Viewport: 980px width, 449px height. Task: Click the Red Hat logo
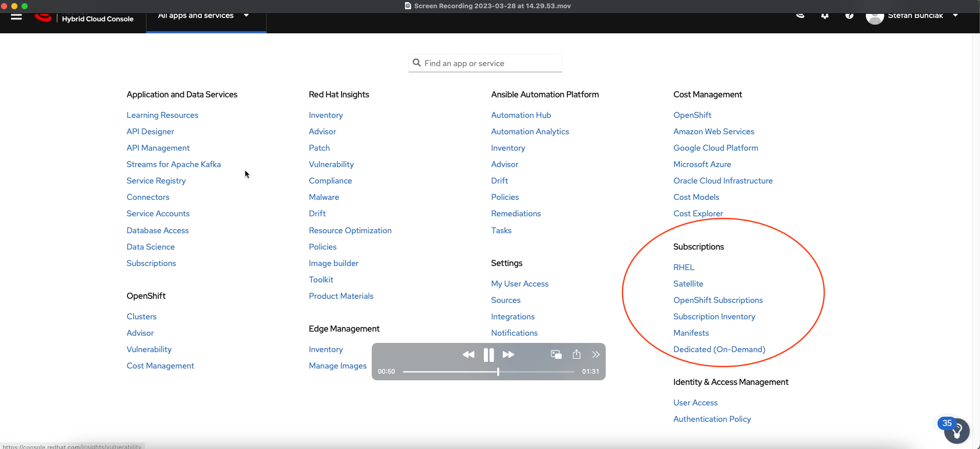(44, 17)
